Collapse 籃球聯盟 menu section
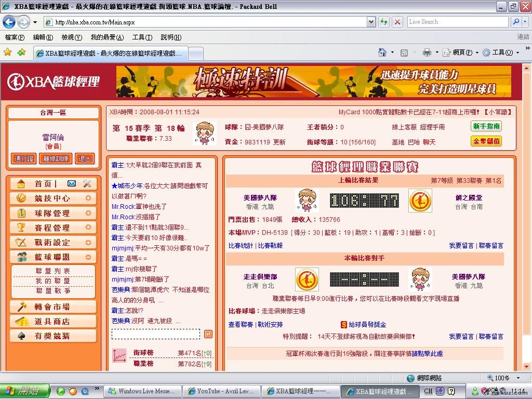This screenshot has width=532, height=399. click(x=88, y=257)
